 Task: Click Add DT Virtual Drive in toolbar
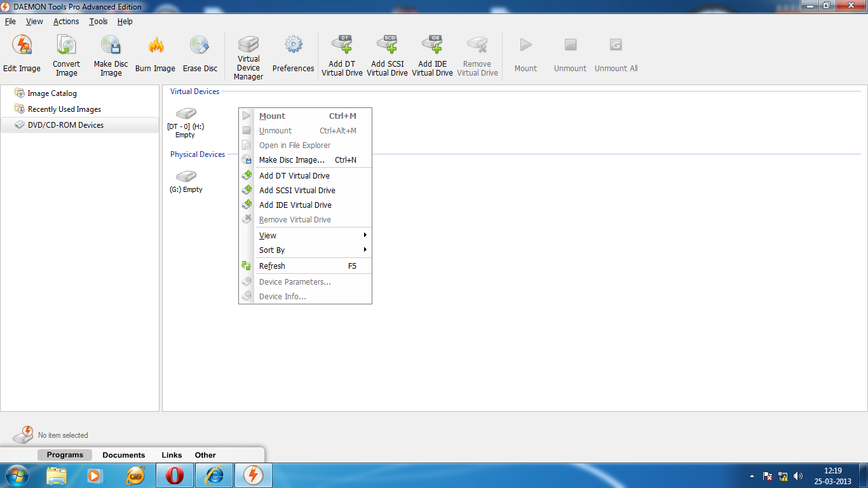pos(342,56)
